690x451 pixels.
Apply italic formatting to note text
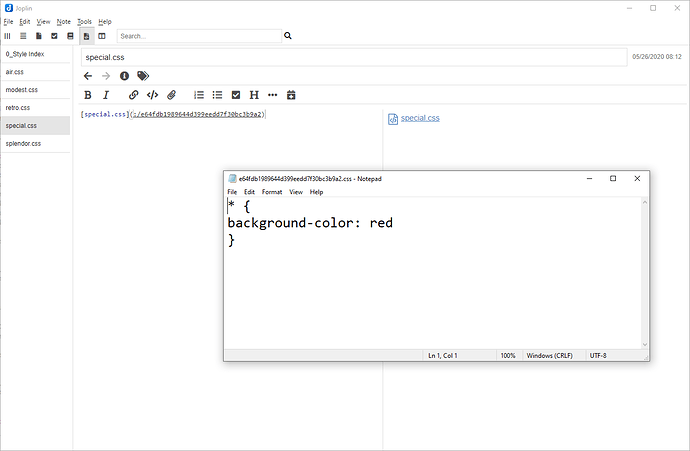click(106, 95)
